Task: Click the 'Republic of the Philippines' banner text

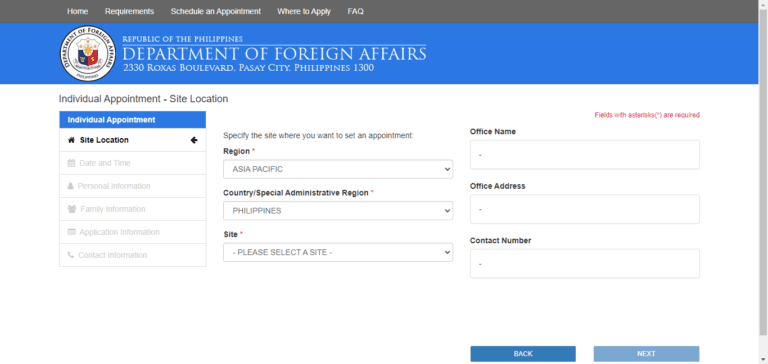Action: [x=183, y=39]
